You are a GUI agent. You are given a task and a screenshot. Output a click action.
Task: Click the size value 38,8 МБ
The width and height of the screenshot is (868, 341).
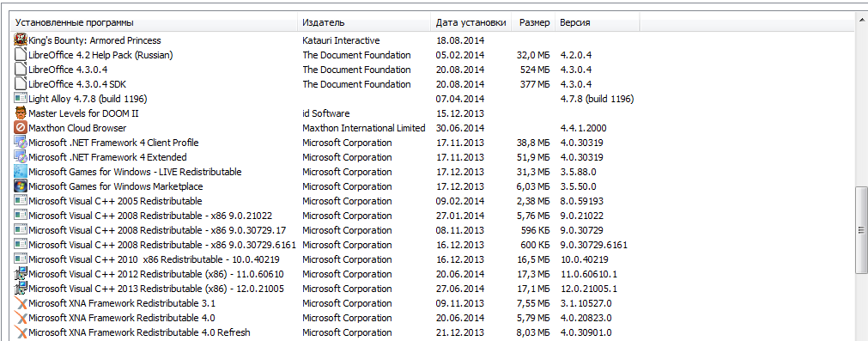point(533,143)
